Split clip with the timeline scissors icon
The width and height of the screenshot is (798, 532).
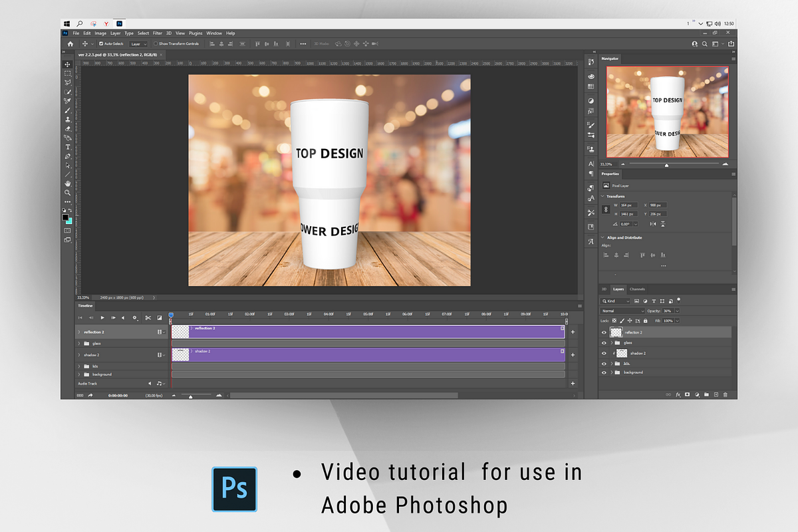coord(148,318)
